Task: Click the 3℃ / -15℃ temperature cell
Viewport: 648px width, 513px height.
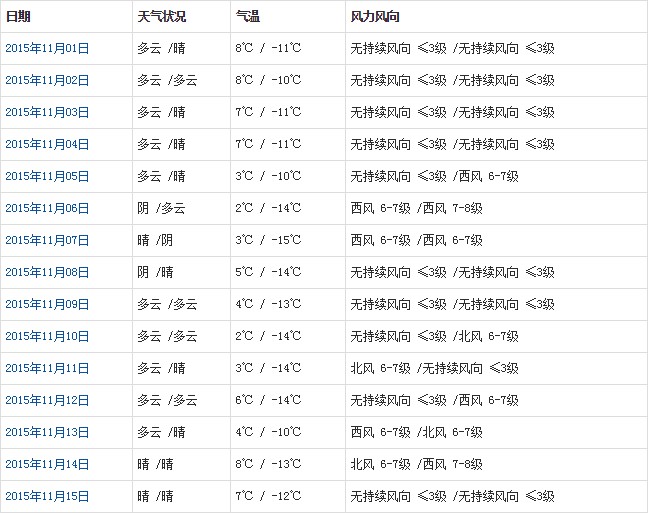Action: (268, 240)
